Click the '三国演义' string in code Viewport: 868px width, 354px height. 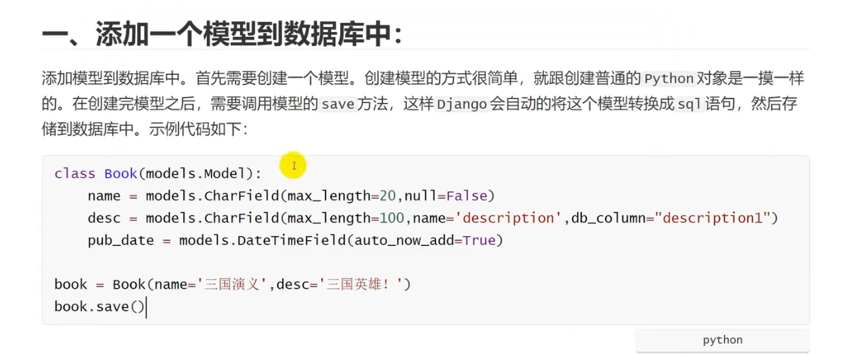233,284
